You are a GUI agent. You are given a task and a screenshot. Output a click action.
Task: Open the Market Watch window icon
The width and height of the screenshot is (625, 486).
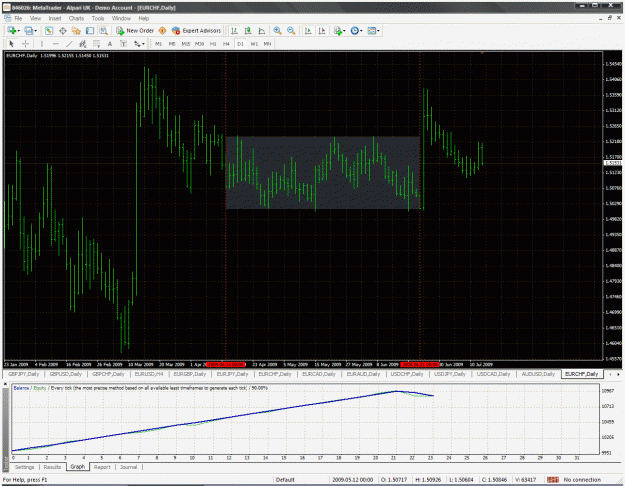pyautogui.click(x=49, y=31)
